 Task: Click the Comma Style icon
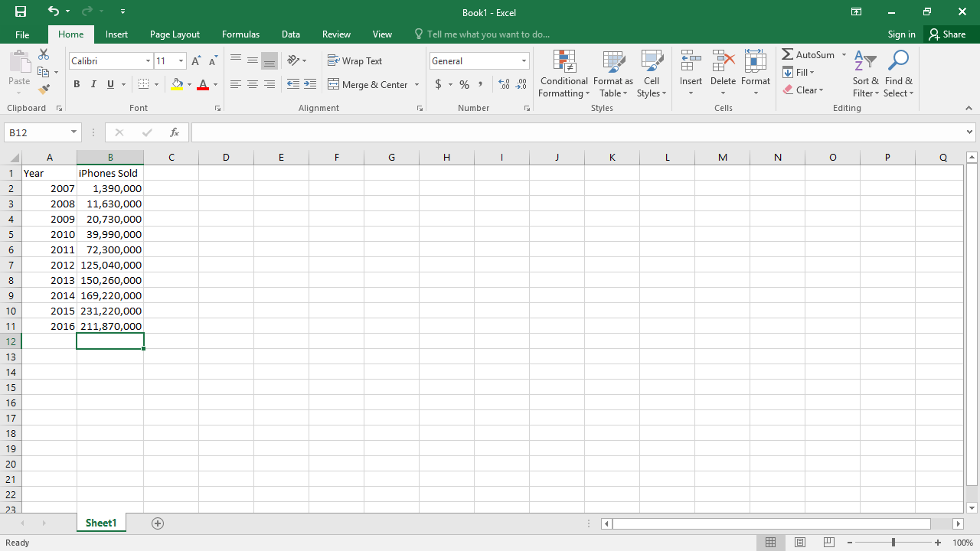coord(480,84)
